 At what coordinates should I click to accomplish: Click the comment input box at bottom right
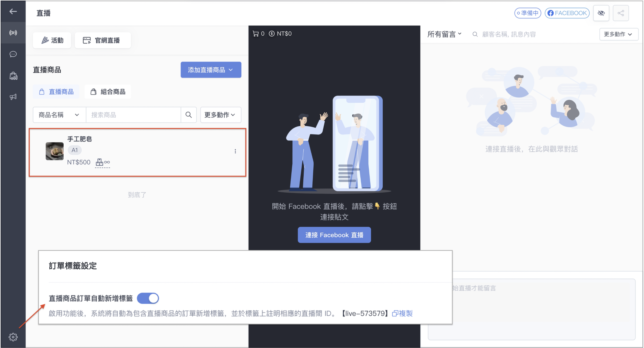532,309
